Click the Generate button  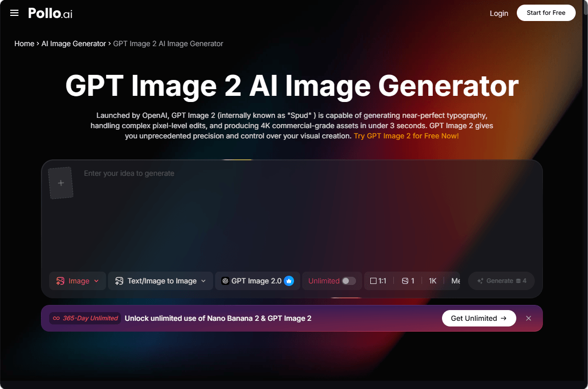501,280
